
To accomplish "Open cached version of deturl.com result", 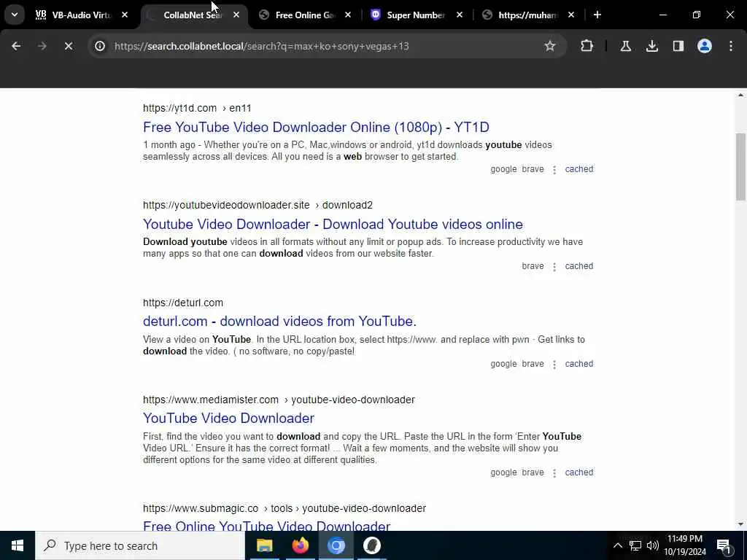I will [x=578, y=364].
